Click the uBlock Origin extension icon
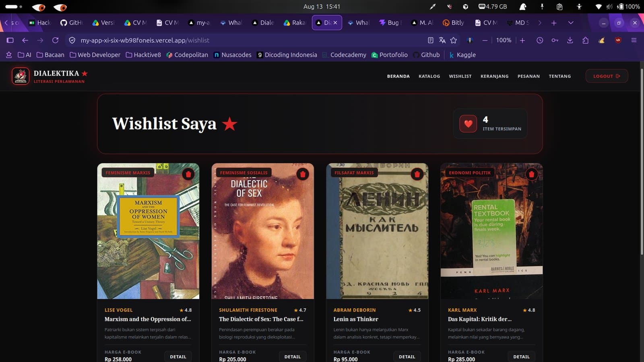The image size is (644, 362). pos(618,40)
